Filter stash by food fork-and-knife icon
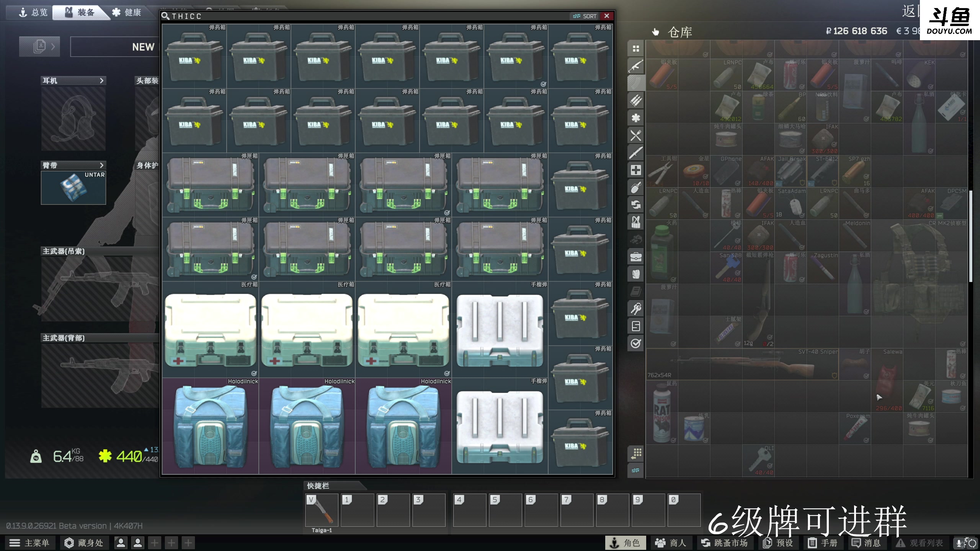 636,135
